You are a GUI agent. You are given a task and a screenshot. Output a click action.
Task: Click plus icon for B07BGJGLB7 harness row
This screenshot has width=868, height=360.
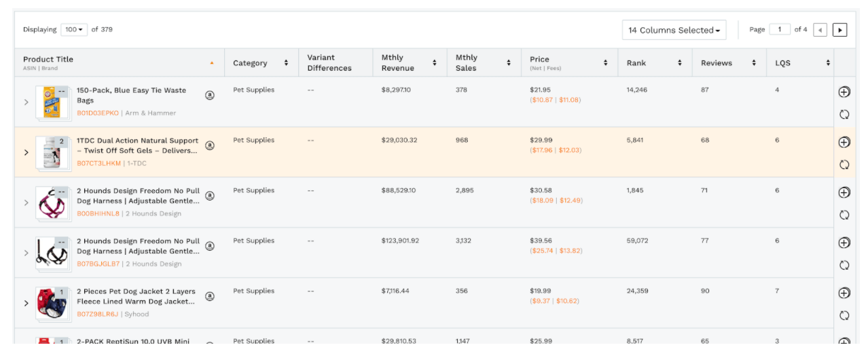[x=844, y=242]
